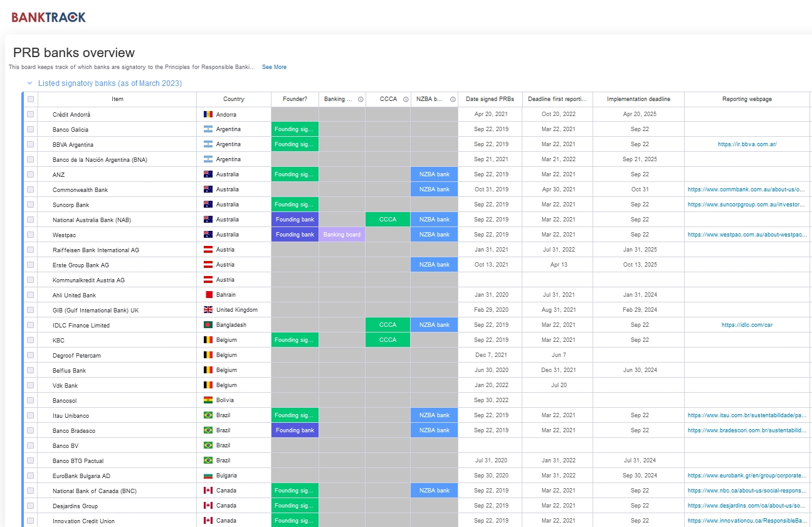Click Dec 7, 2021 date signed cell

tap(490, 355)
